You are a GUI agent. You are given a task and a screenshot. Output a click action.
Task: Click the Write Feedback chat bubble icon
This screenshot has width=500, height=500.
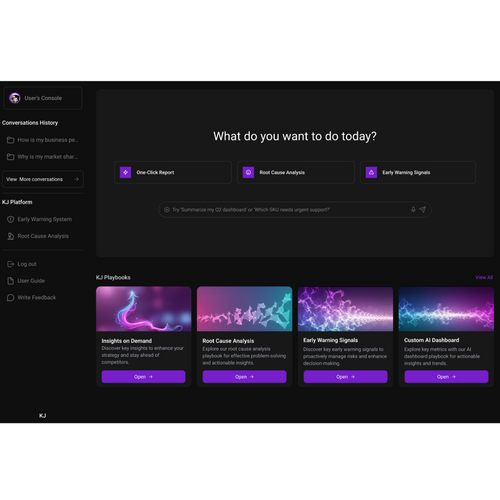pos(10,297)
